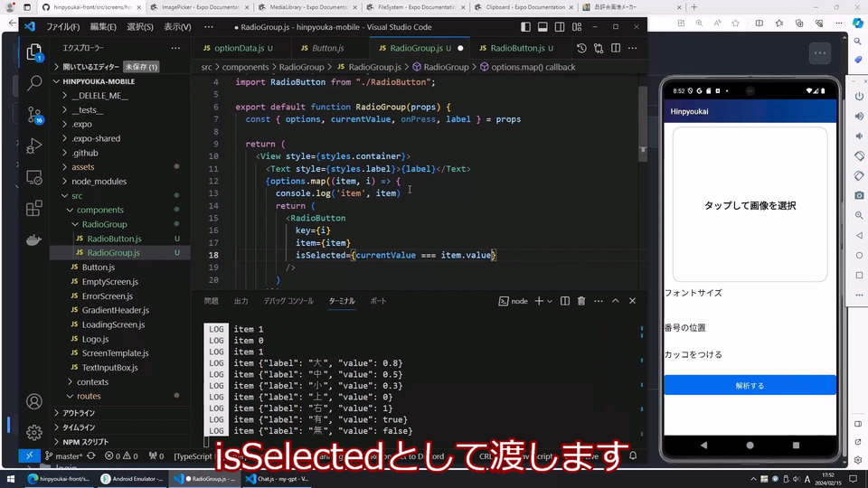Viewport: 868px width, 488px height.
Task: Open the GradientHeader.js file in explorer
Action: pyautogui.click(x=116, y=310)
